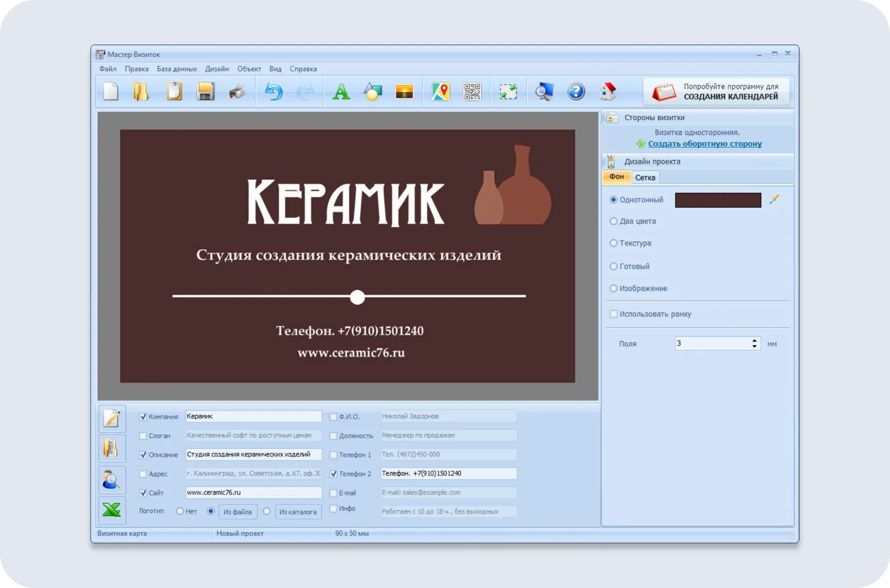The height and width of the screenshot is (588, 890).
Task: Click the СОЗДАНИЯ КАЛЕНДАРЕЙ promo banner
Action: (x=717, y=91)
